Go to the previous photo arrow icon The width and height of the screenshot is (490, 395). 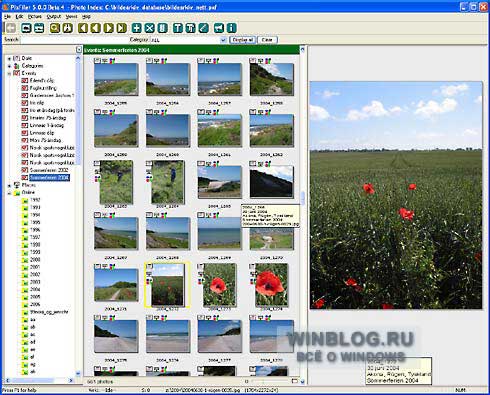[96, 28]
